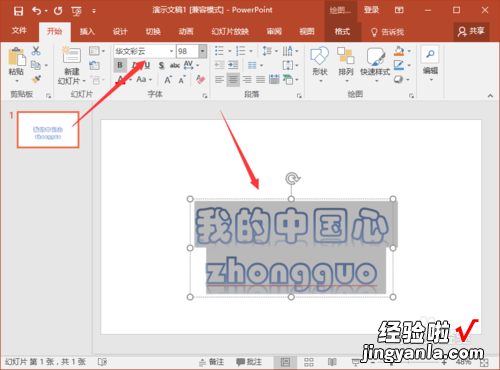Toggle text Shadow S button
Viewport: 500px width, 370px height.
pos(161,65)
